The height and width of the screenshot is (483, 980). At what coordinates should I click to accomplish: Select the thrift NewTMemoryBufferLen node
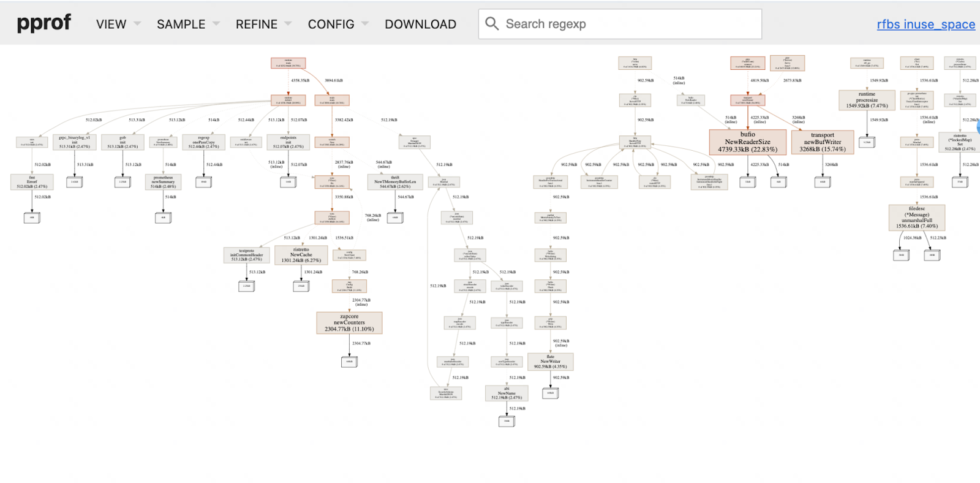pyautogui.click(x=395, y=182)
